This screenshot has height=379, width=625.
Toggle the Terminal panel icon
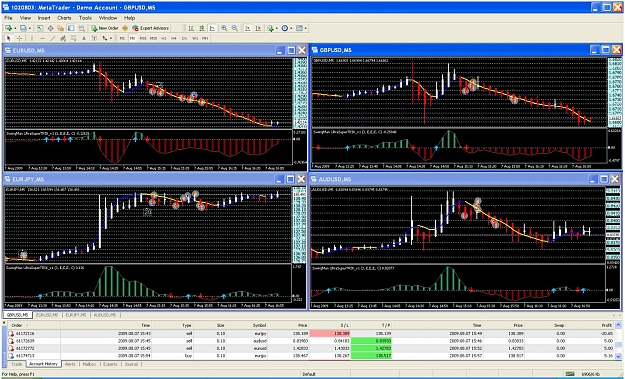pos(71,28)
